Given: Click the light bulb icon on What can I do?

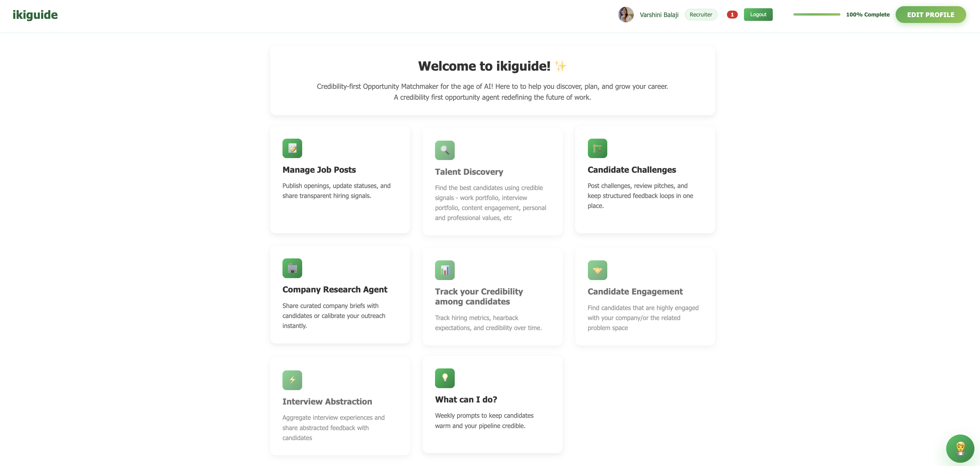Looking at the screenshot, I should pyautogui.click(x=445, y=378).
